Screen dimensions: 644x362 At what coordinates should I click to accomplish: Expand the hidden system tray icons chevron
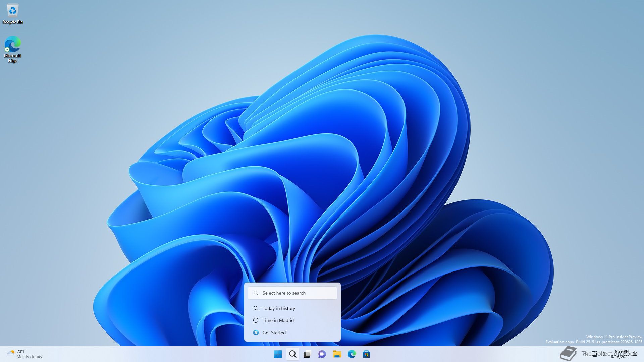coord(585,354)
